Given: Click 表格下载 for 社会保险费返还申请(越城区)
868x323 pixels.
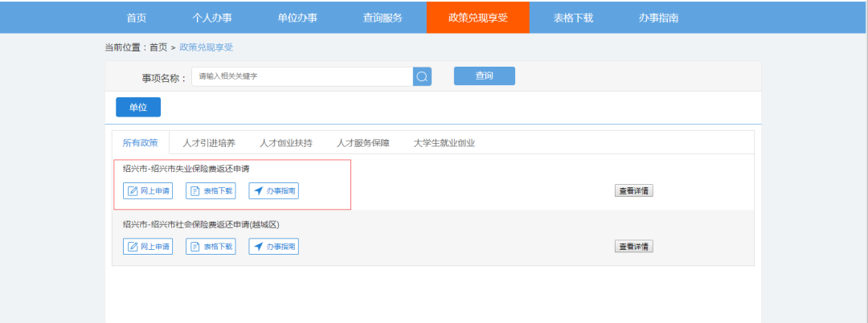Looking at the screenshot, I should (x=211, y=246).
